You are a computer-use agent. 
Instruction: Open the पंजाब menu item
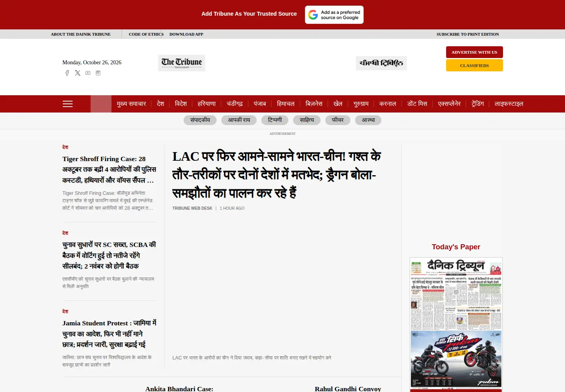click(260, 104)
